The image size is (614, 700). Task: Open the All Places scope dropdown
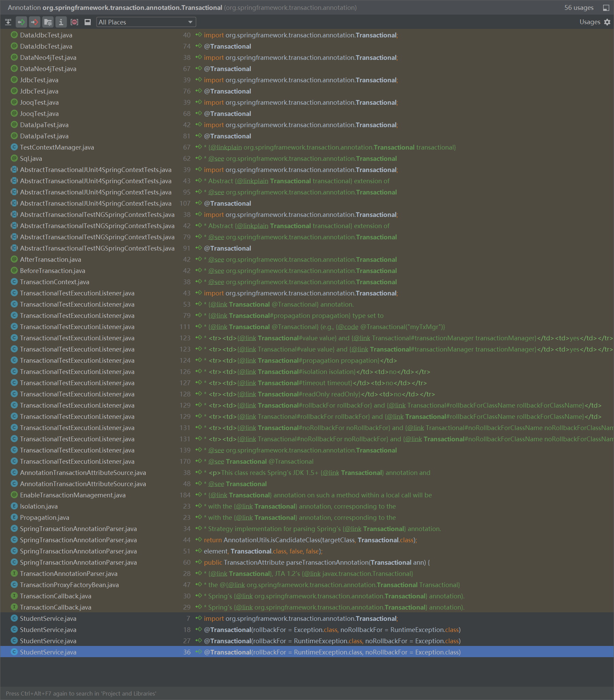point(146,22)
